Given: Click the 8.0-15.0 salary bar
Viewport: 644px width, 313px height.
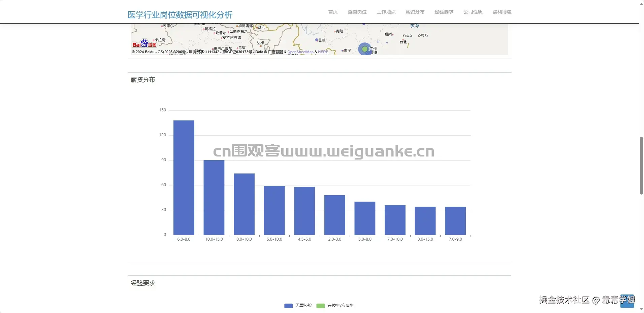Looking at the screenshot, I should 425,221.
